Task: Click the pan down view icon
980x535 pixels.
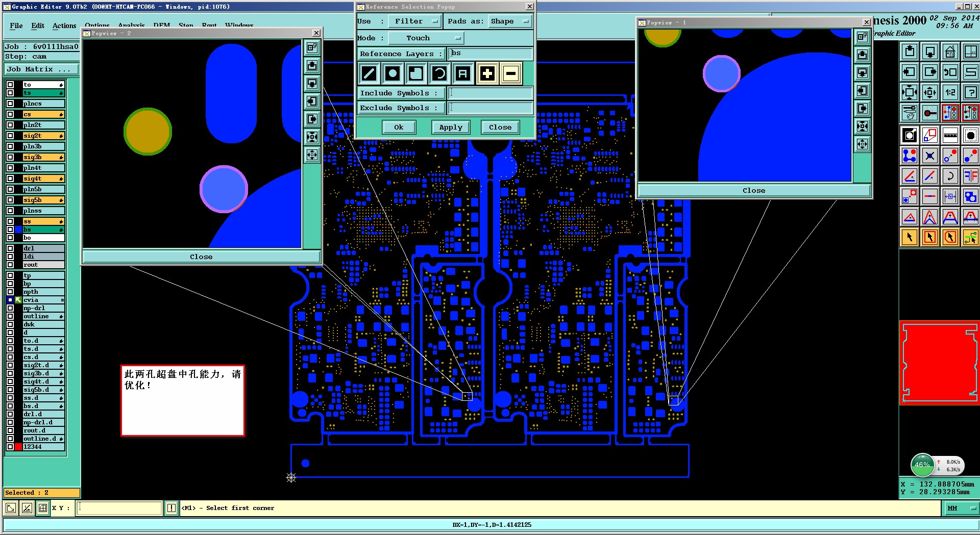Action: 930,52
